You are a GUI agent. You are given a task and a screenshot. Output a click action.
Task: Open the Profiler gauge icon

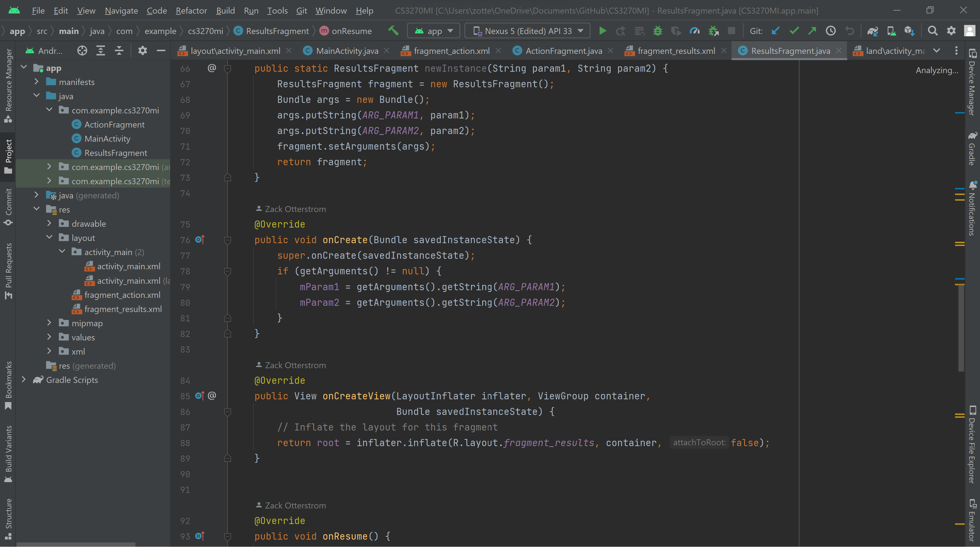695,31
